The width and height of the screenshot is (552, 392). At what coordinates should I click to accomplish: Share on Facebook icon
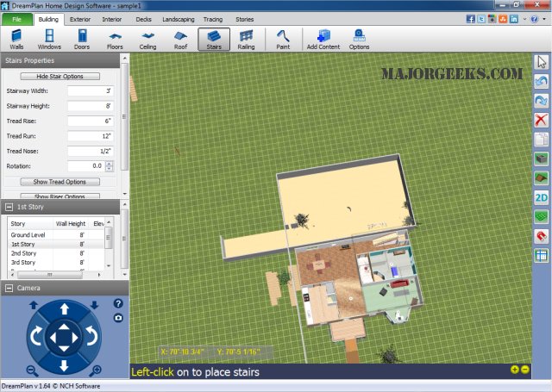tap(471, 19)
